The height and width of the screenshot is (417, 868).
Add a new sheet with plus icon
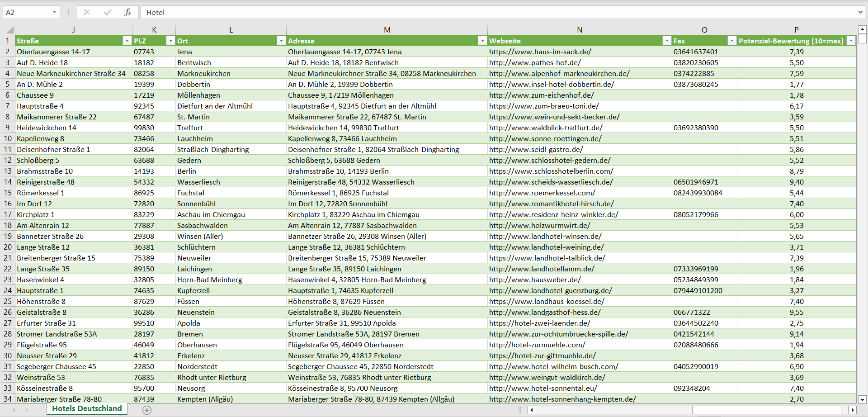coord(147,410)
